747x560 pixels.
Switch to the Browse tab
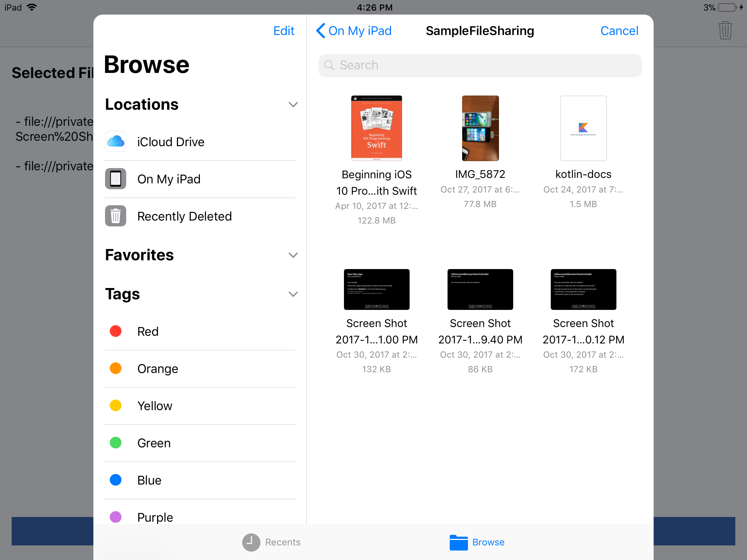pyautogui.click(x=488, y=542)
